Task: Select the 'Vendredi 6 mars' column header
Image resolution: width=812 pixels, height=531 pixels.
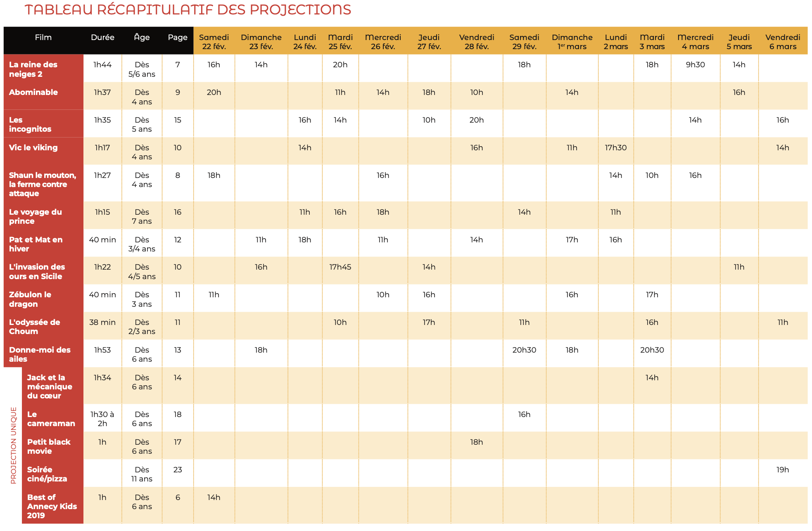Action: pyautogui.click(x=783, y=42)
